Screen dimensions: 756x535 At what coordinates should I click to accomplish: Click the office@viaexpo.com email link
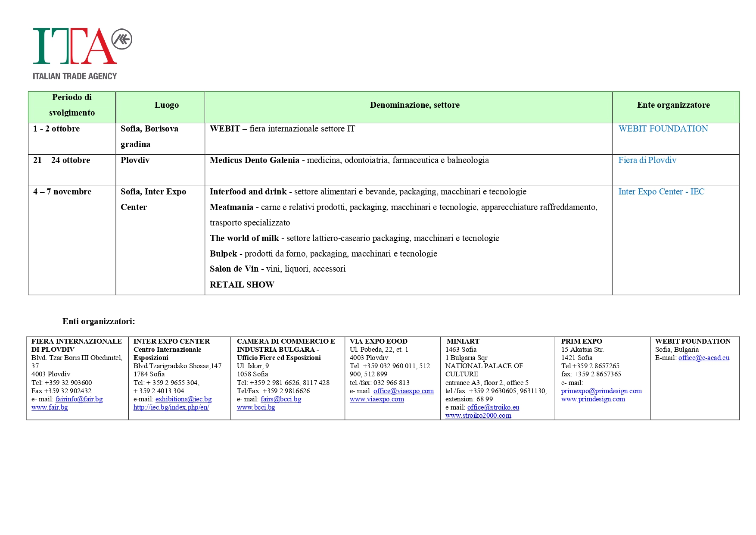[x=404, y=391]
